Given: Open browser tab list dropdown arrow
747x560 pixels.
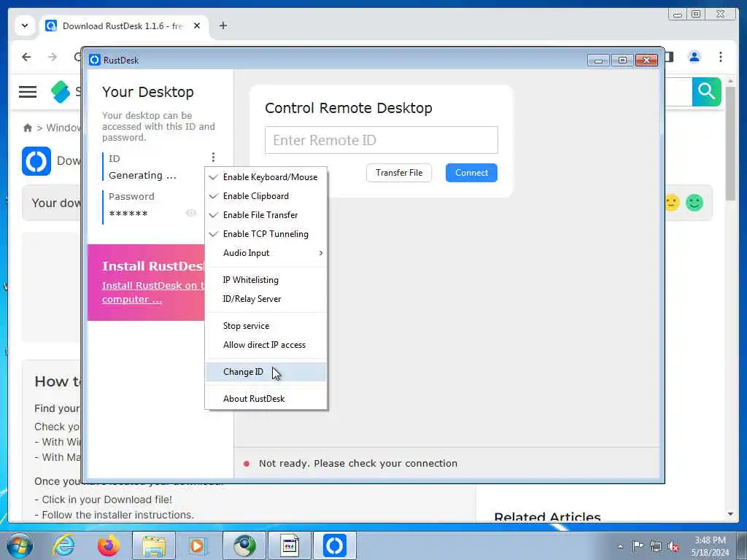Looking at the screenshot, I should tap(25, 26).
